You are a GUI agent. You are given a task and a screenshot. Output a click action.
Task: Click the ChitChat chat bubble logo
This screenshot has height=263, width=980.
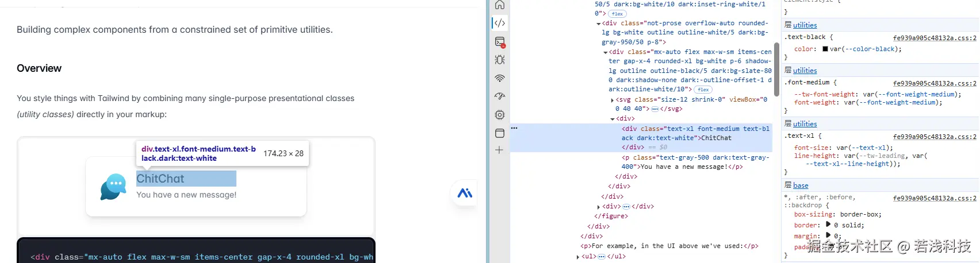coord(113,187)
